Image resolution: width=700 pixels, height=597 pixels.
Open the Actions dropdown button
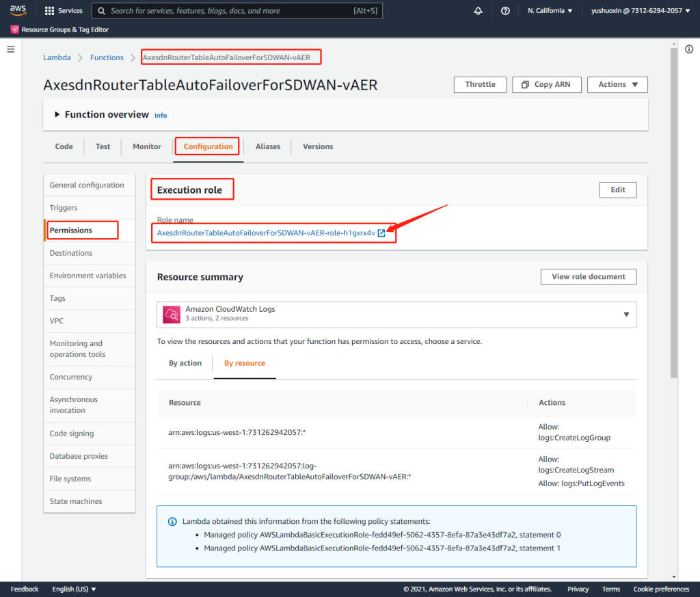click(617, 85)
